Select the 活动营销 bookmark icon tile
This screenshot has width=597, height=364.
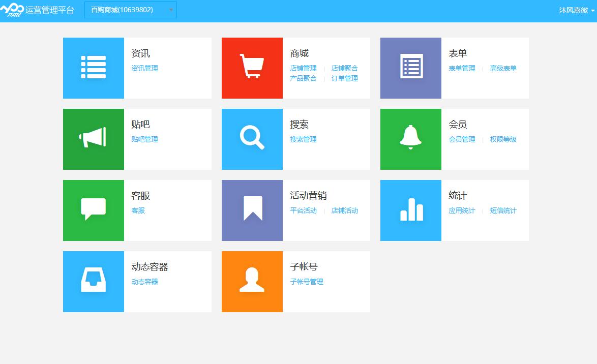252,210
